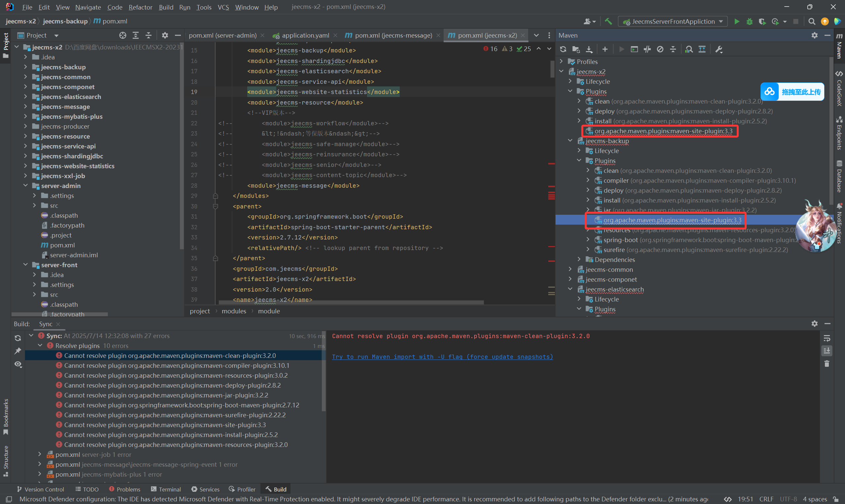
Task: Expand the jeecms-common Maven module
Action: (x=570, y=269)
